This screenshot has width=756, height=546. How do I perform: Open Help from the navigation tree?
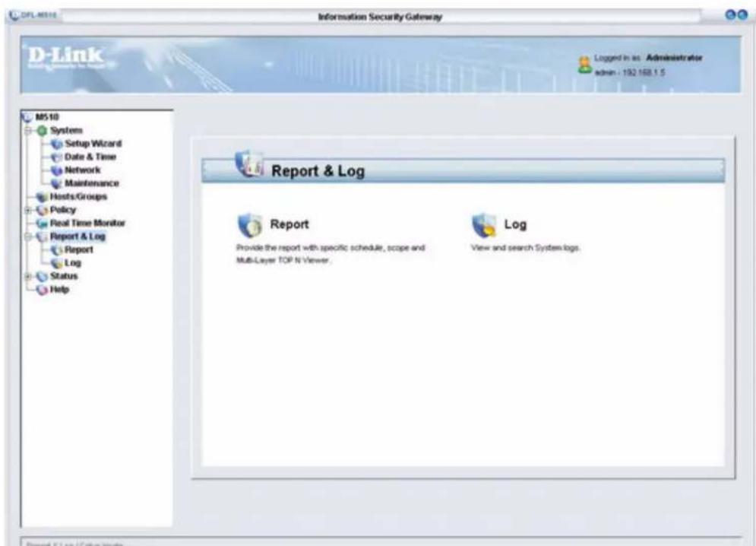(x=59, y=290)
